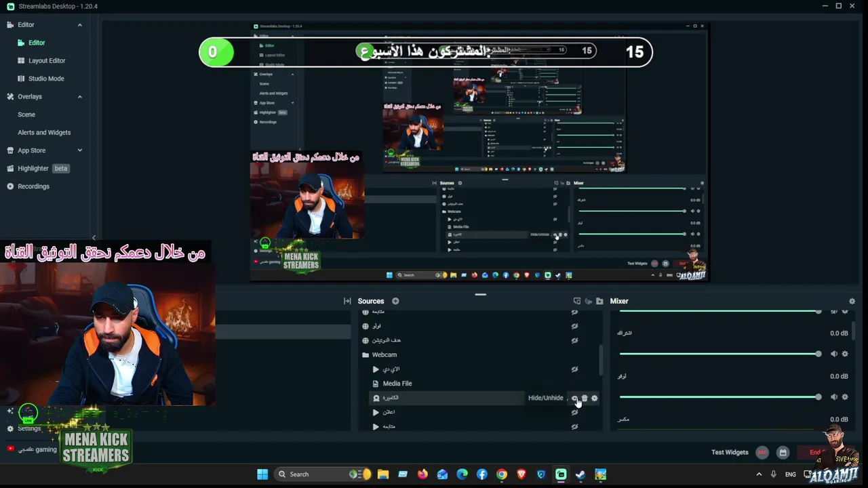Viewport: 868px width, 488px height.
Task: Open the Windows Start menu
Action: 262,474
